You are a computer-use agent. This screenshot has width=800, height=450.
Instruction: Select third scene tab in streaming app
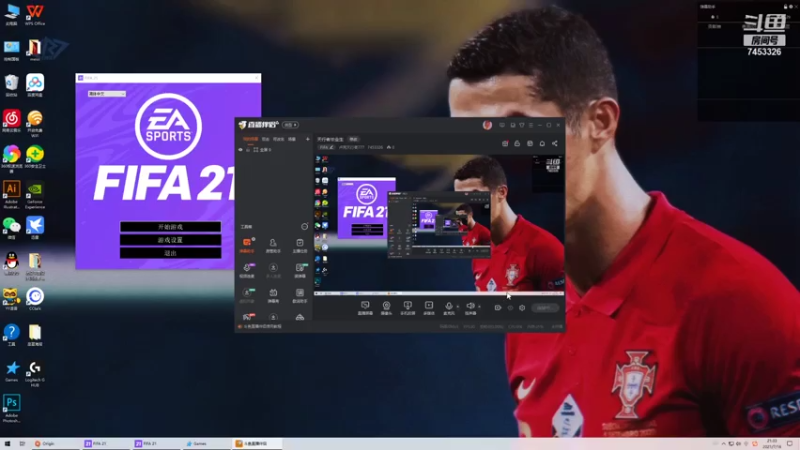click(x=278, y=139)
